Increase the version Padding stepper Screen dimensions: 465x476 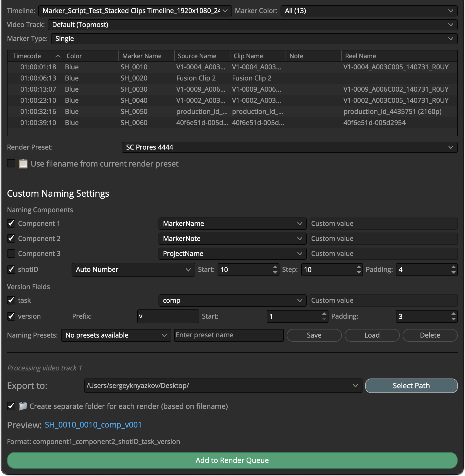tap(454, 314)
